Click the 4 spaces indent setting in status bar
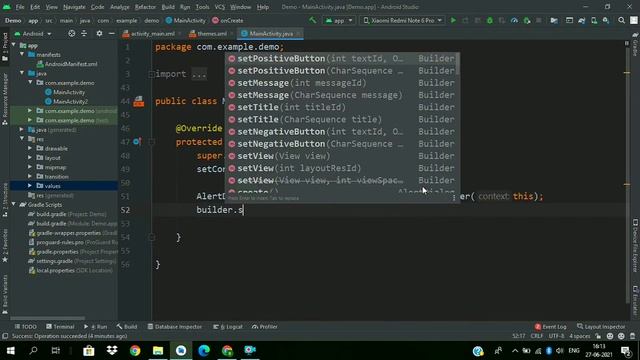 580,336
